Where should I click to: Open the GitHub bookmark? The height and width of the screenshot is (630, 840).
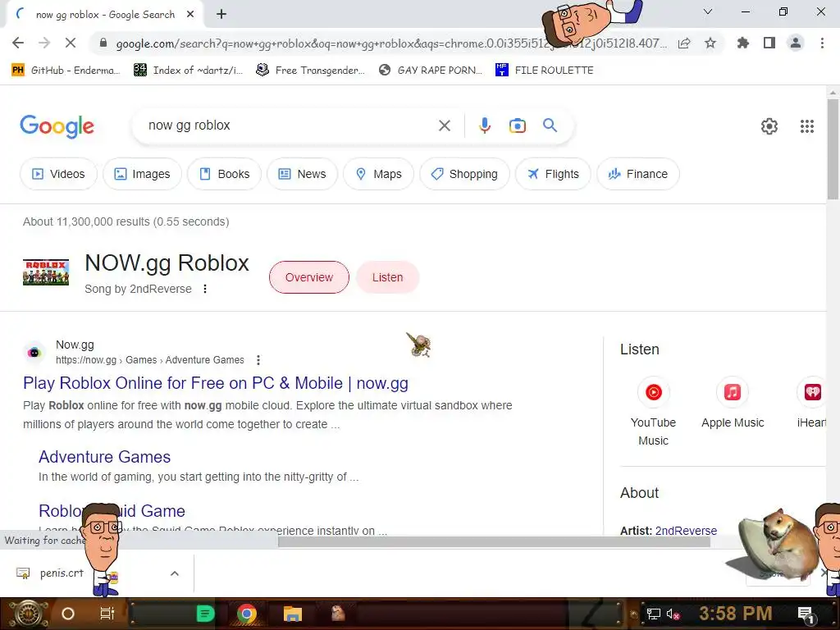[x=66, y=71]
